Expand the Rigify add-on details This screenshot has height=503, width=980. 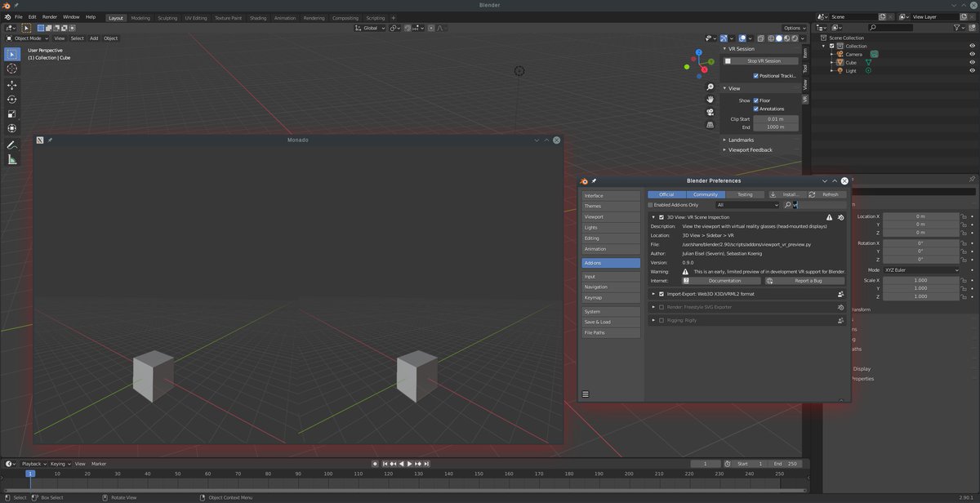coord(653,320)
